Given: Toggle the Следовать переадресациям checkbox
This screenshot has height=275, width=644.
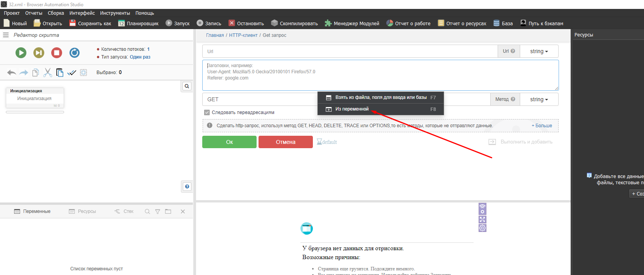Looking at the screenshot, I should click(207, 112).
